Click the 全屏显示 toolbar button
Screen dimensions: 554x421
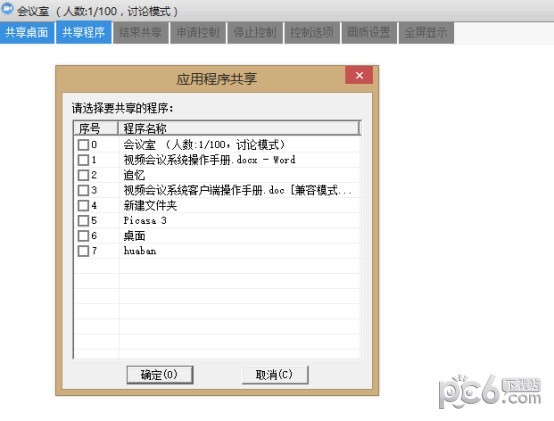coord(426,32)
